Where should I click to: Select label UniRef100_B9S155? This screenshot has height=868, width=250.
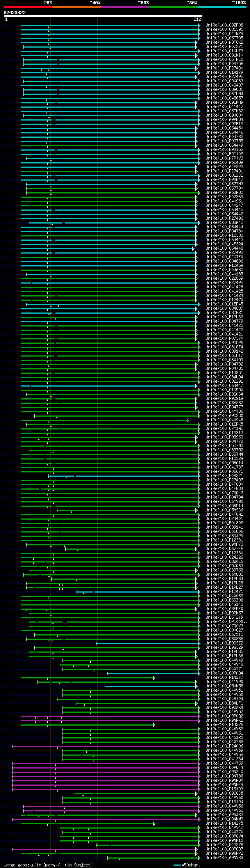point(224,150)
